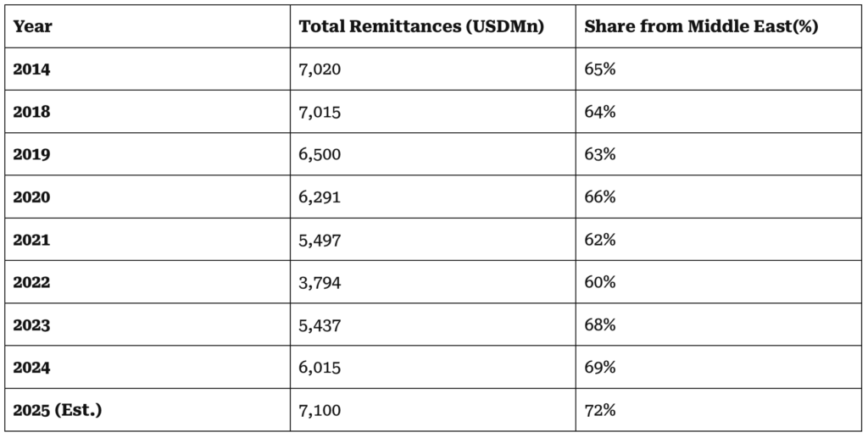The height and width of the screenshot is (438, 868).
Task: Select the 2022 row label
Action: coord(32,283)
